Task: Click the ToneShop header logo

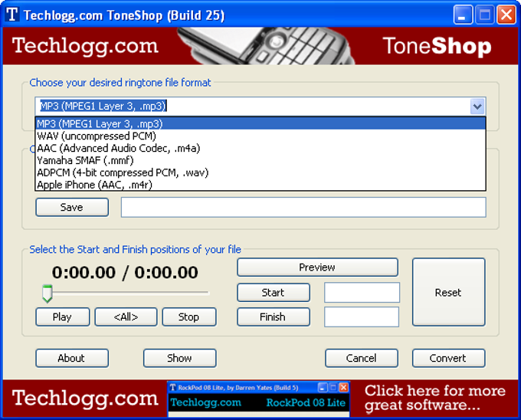Action: (x=437, y=46)
